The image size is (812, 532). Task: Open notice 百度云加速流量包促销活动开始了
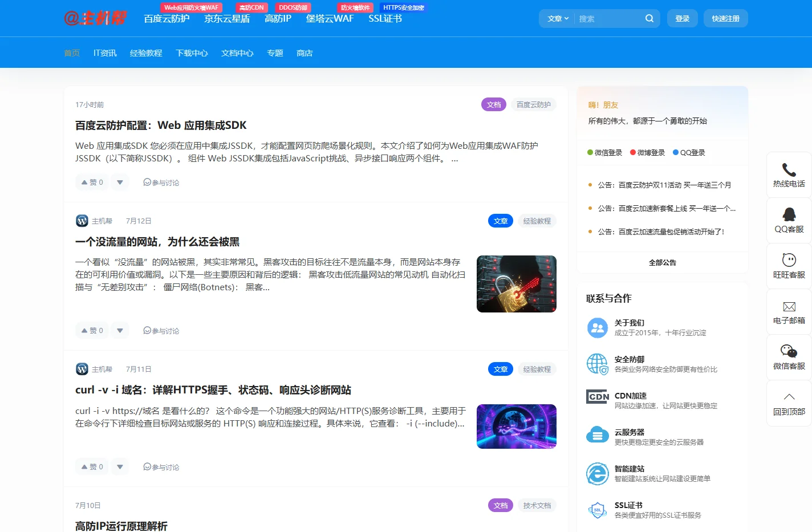click(x=661, y=232)
